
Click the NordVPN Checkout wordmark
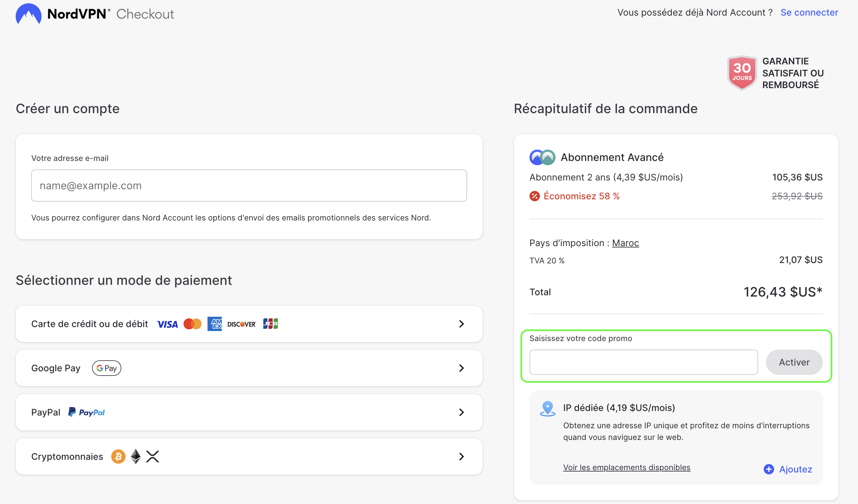(x=111, y=14)
